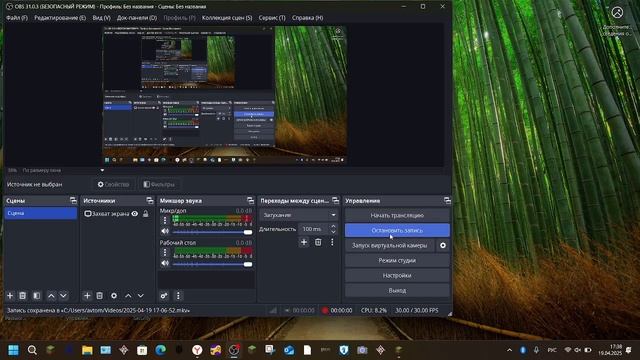This screenshot has height=360, width=640.
Task: Click Начать трансляцию button
Action: coord(397,215)
